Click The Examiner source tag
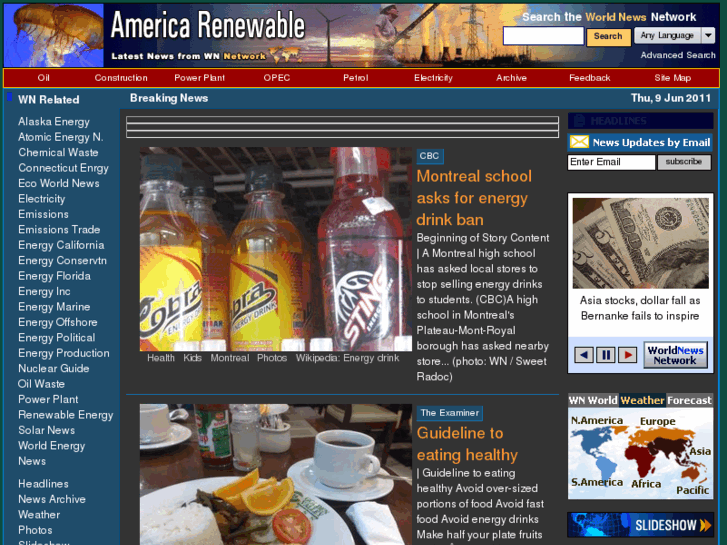The height and width of the screenshot is (545, 727). tap(449, 413)
